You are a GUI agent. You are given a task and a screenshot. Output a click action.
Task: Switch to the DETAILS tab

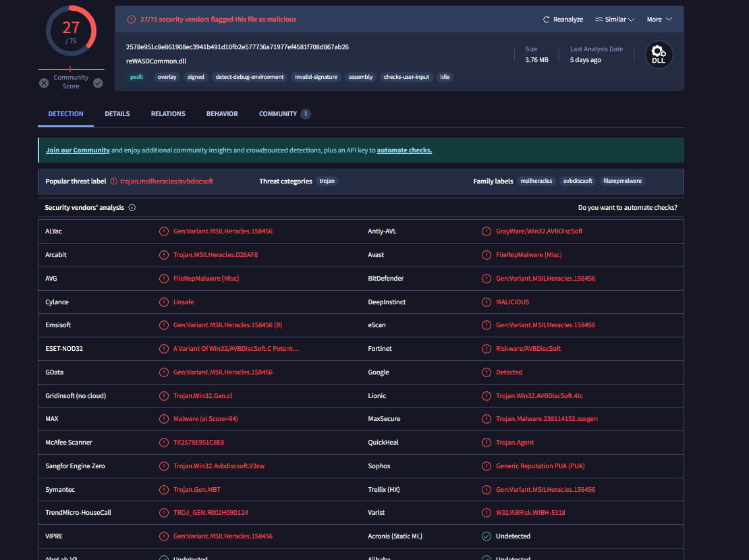click(x=117, y=114)
